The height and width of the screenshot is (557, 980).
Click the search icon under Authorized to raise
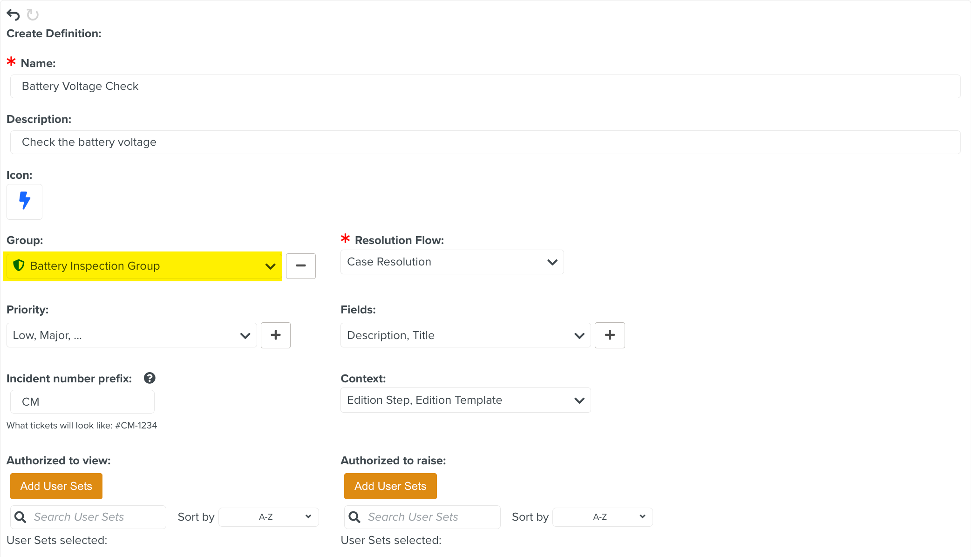pos(354,517)
